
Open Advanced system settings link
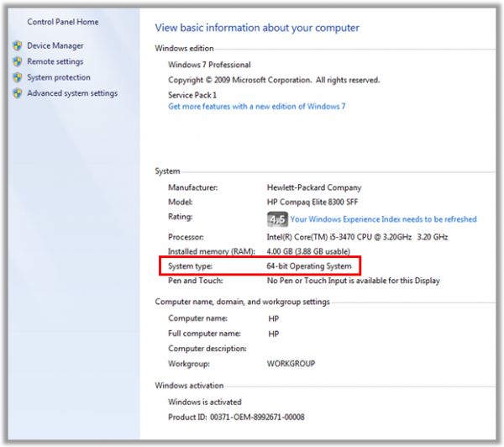click(x=72, y=93)
